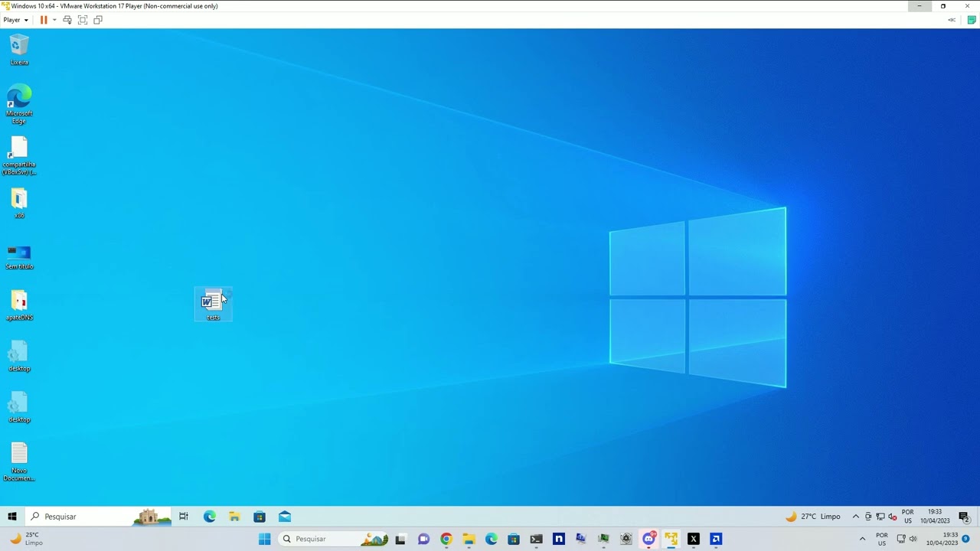Open guest clock showing 19:33
Image resolution: width=980 pixels, height=551 pixels.
coord(935,517)
